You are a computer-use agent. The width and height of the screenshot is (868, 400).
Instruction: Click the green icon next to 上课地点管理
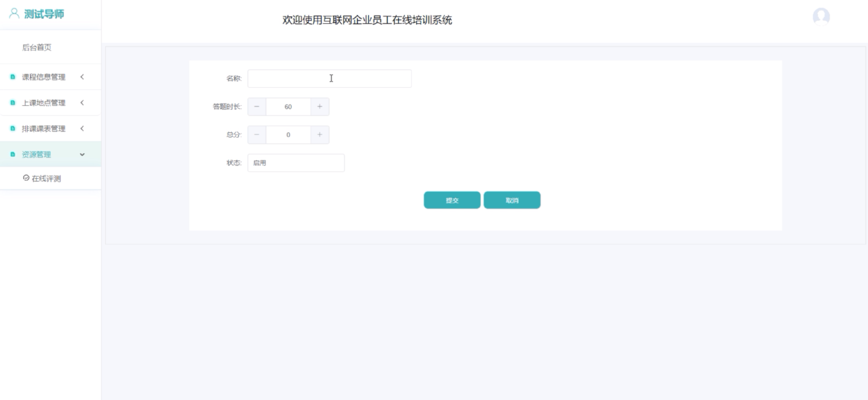point(13,103)
